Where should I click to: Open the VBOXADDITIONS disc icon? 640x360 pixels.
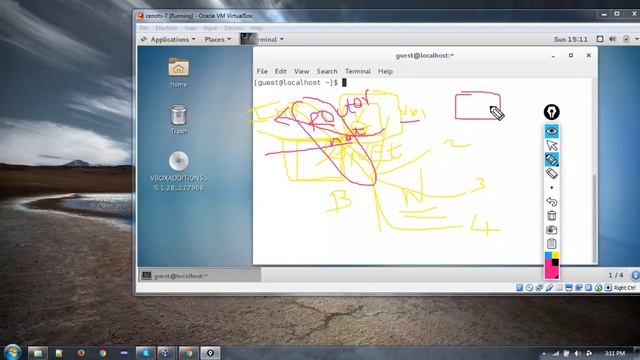[178, 171]
